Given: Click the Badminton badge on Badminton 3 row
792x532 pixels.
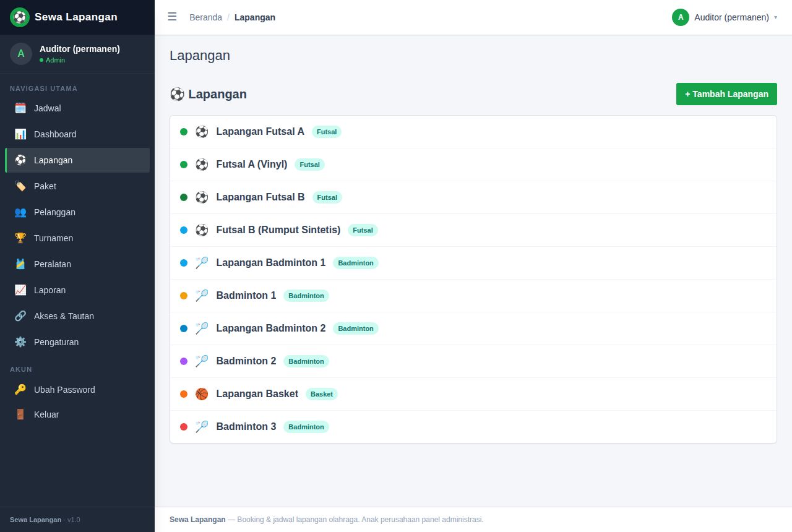Looking at the screenshot, I should [306, 427].
